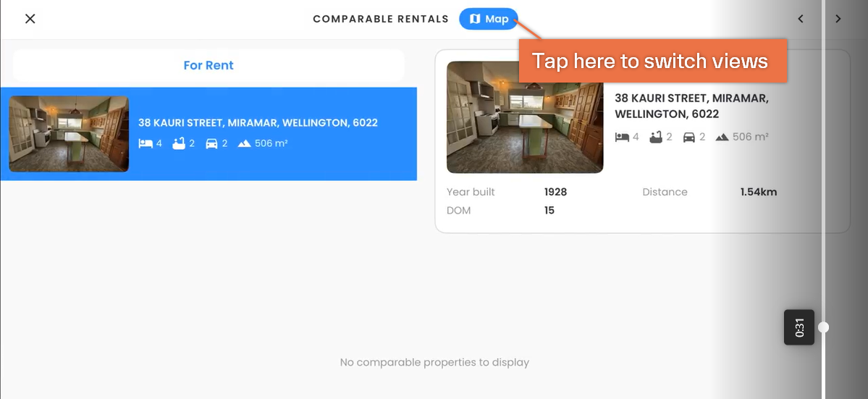
Task: Click the video timeline scrubber handle
Action: 824,327
